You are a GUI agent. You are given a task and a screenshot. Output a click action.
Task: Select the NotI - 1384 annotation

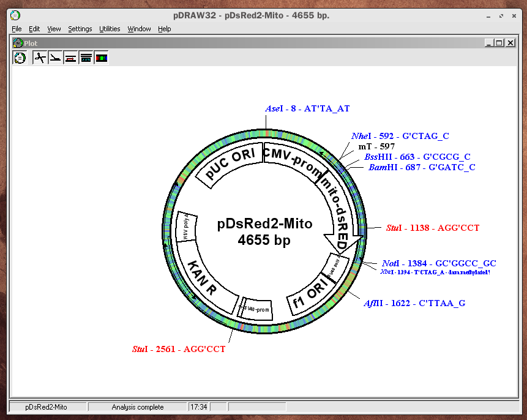click(438, 263)
